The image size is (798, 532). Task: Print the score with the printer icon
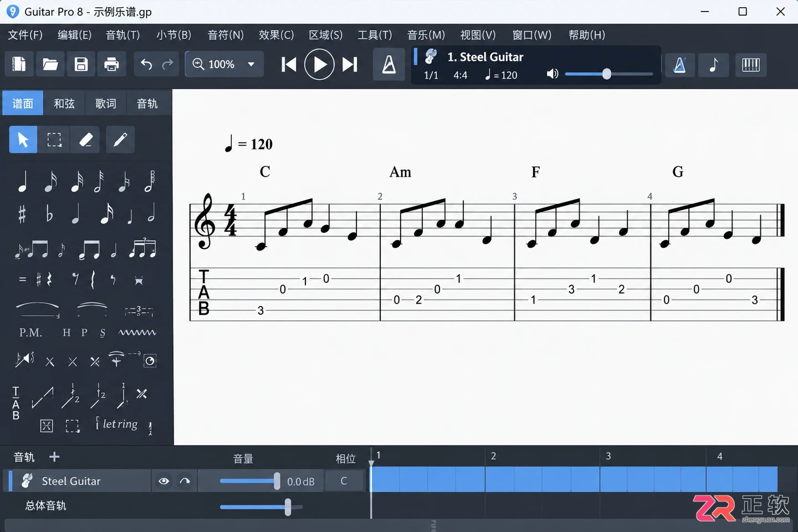tap(112, 65)
